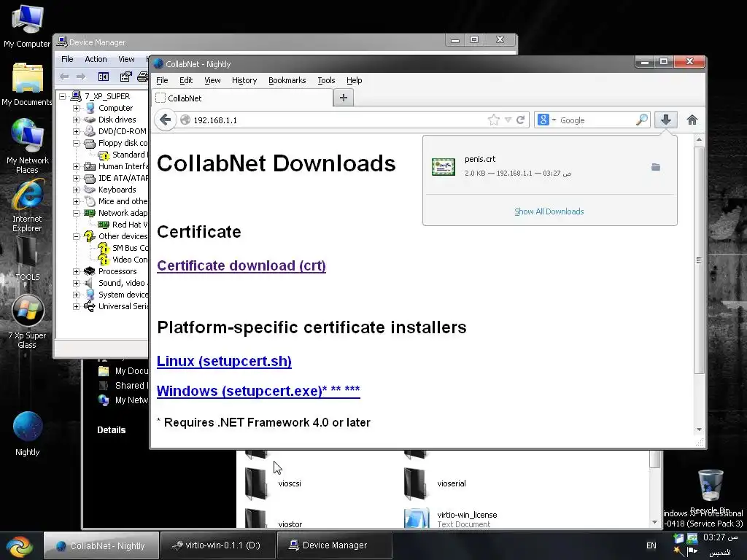Reload the page in Nightly

click(x=521, y=120)
